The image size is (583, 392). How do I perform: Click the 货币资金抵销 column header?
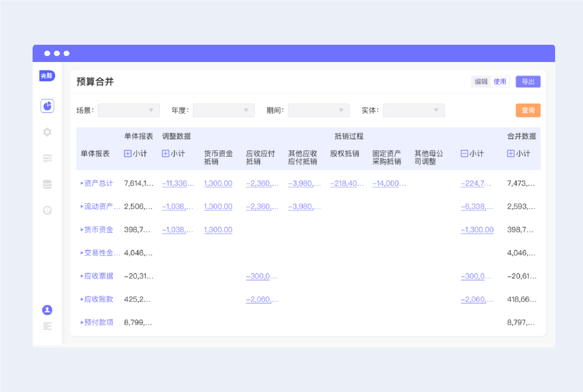point(218,158)
